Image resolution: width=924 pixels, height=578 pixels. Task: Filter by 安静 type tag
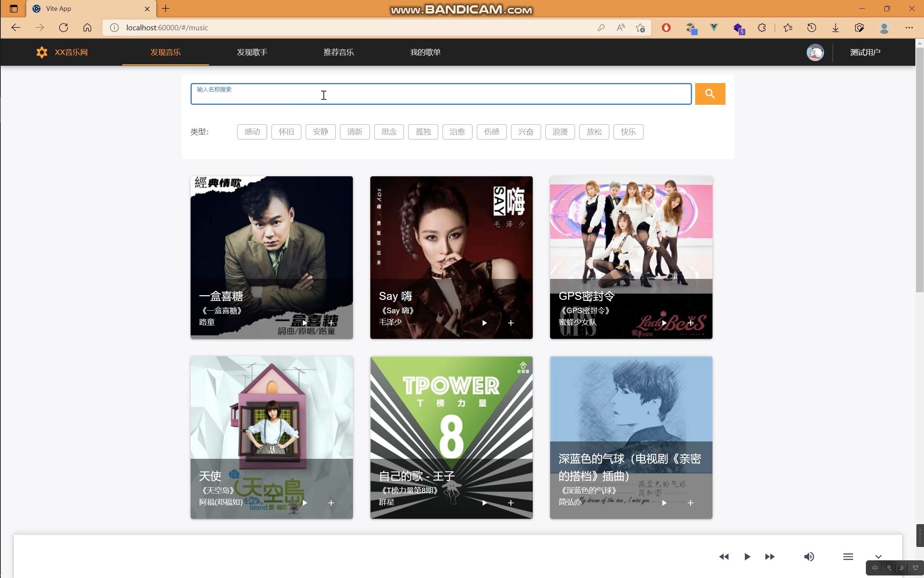click(321, 132)
